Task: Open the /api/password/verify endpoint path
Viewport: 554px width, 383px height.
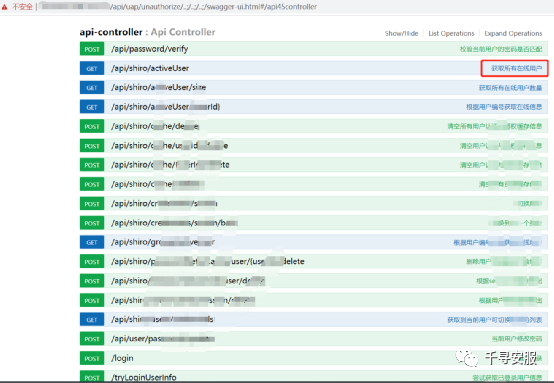Action: [149, 49]
